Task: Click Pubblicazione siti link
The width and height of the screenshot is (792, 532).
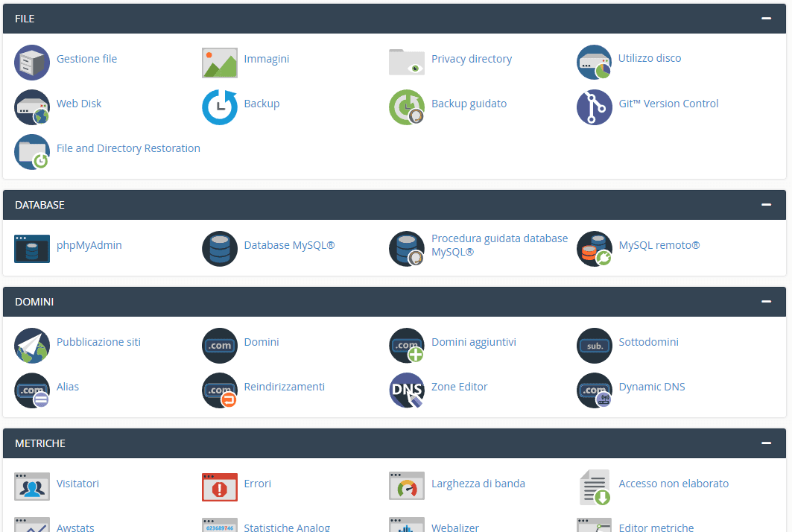Action: tap(98, 342)
